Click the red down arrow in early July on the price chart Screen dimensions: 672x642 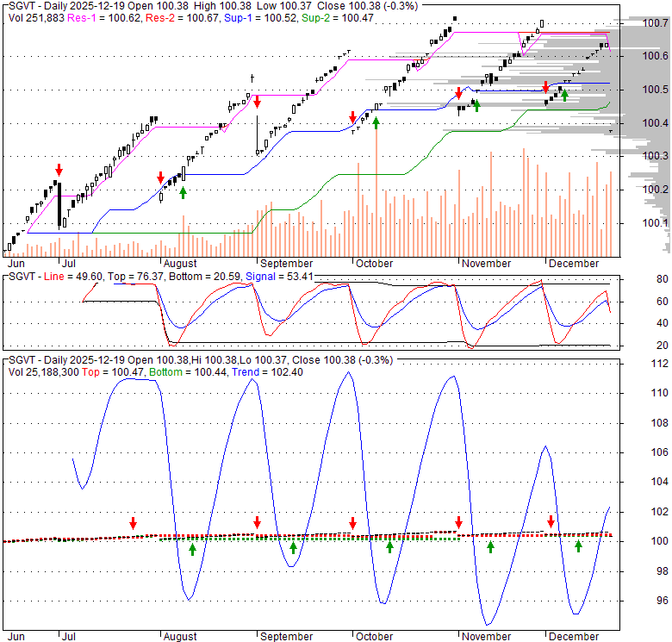click(x=59, y=169)
